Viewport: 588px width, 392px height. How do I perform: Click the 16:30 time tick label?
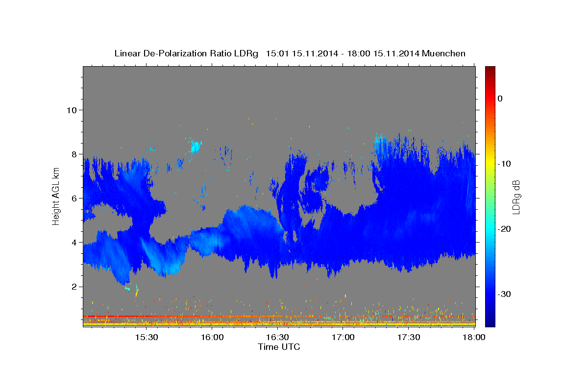tap(277, 338)
